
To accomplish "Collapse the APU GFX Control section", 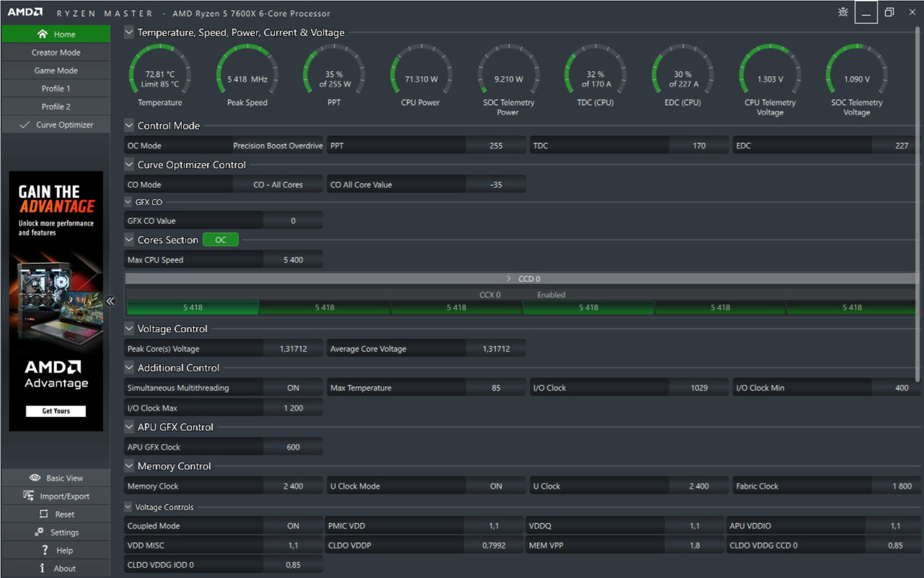I will coord(129,426).
